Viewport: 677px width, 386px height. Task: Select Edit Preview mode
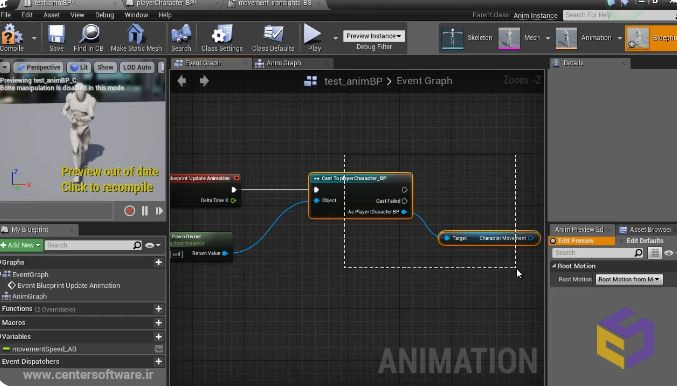582,240
